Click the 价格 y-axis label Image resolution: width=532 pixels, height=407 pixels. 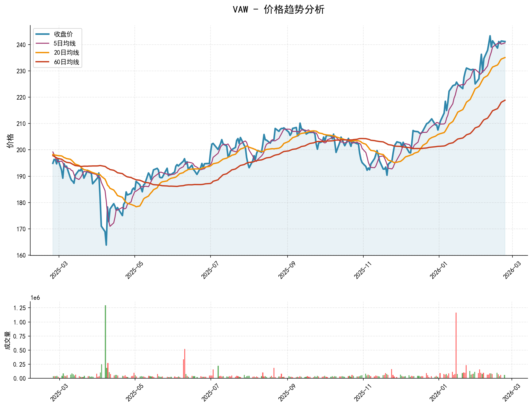[10, 141]
